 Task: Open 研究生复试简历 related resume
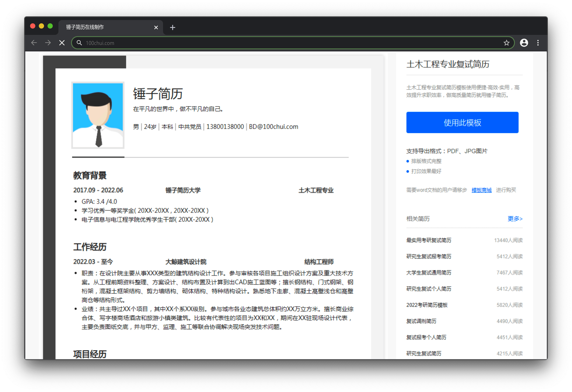[x=424, y=354]
